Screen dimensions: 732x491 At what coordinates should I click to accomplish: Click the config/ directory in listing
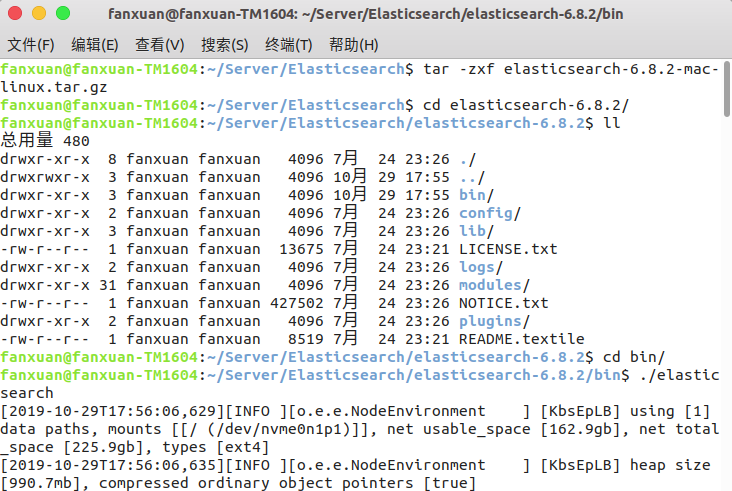coord(490,213)
